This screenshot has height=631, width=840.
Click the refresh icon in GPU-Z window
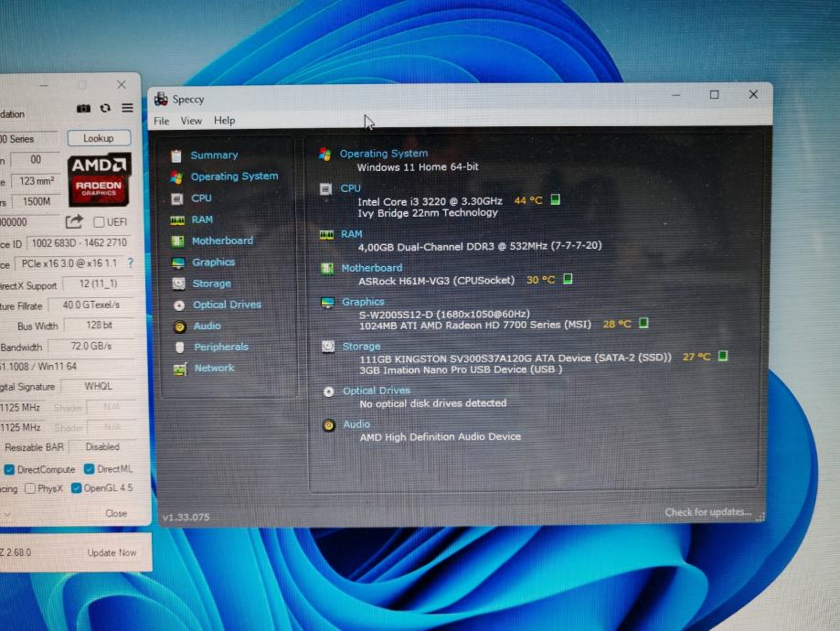click(x=105, y=108)
